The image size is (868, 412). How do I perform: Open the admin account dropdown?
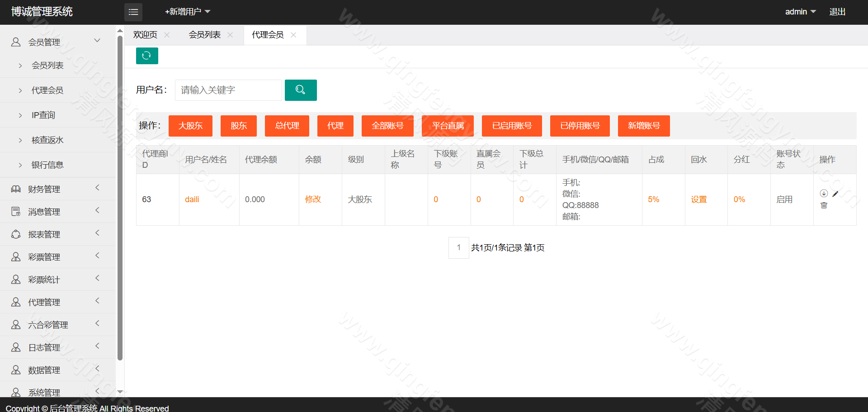(800, 12)
